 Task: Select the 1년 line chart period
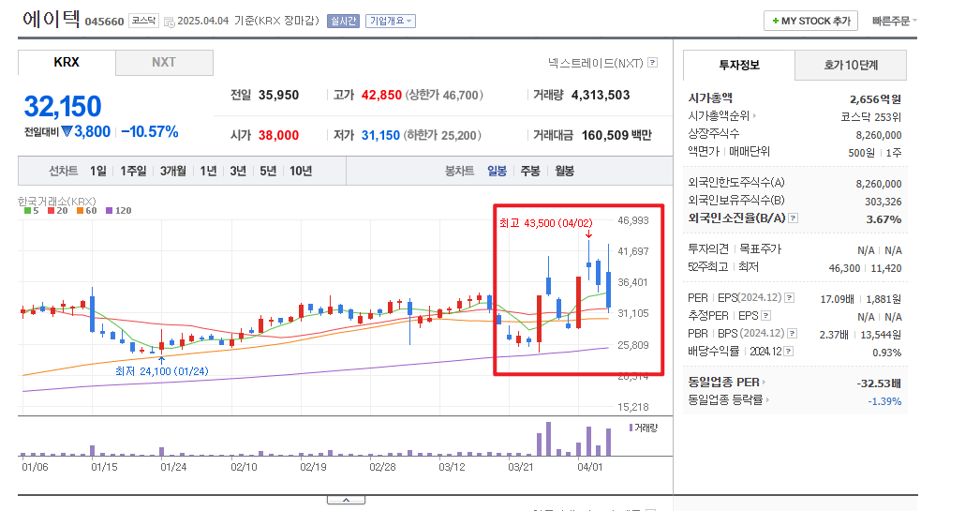(x=208, y=171)
